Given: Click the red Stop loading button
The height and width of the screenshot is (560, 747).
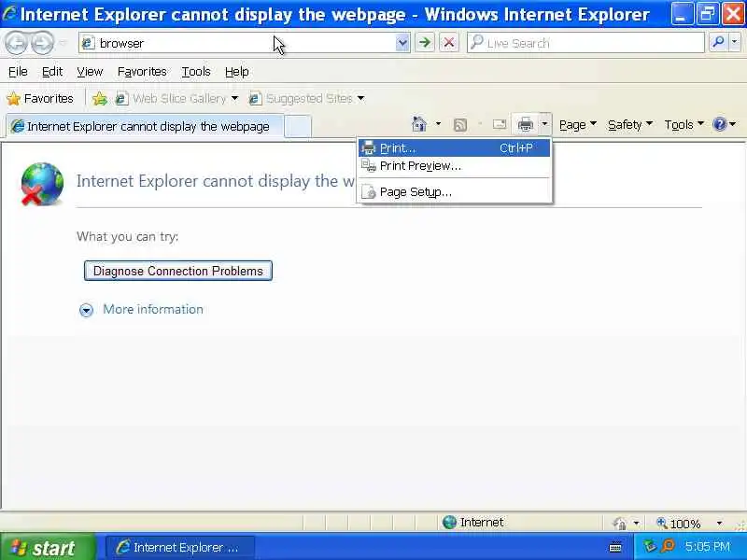Looking at the screenshot, I should (x=449, y=43).
